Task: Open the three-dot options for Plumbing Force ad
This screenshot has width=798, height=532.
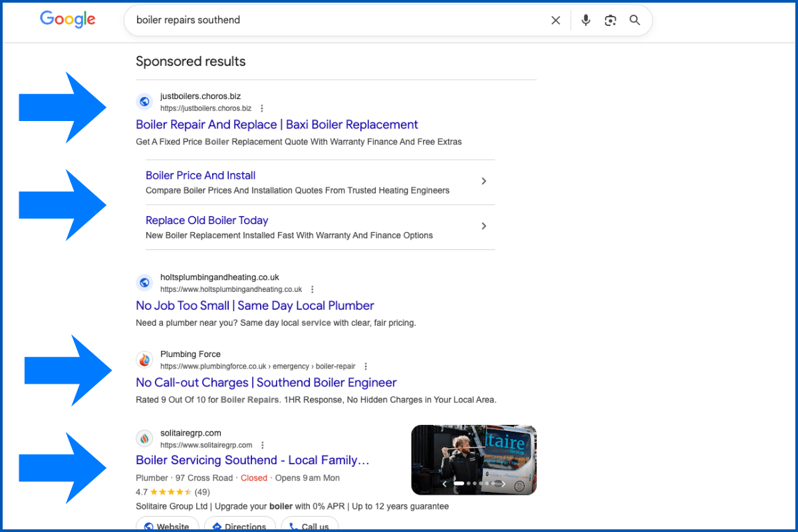Action: (365, 366)
